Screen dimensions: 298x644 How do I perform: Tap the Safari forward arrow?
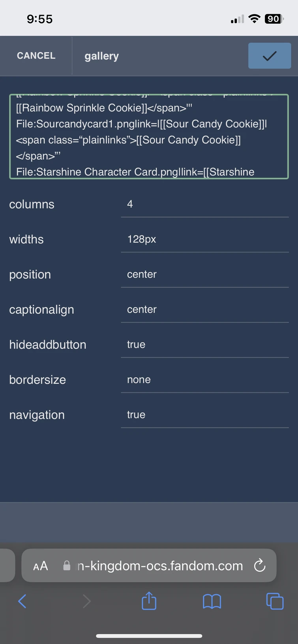pyautogui.click(x=86, y=601)
